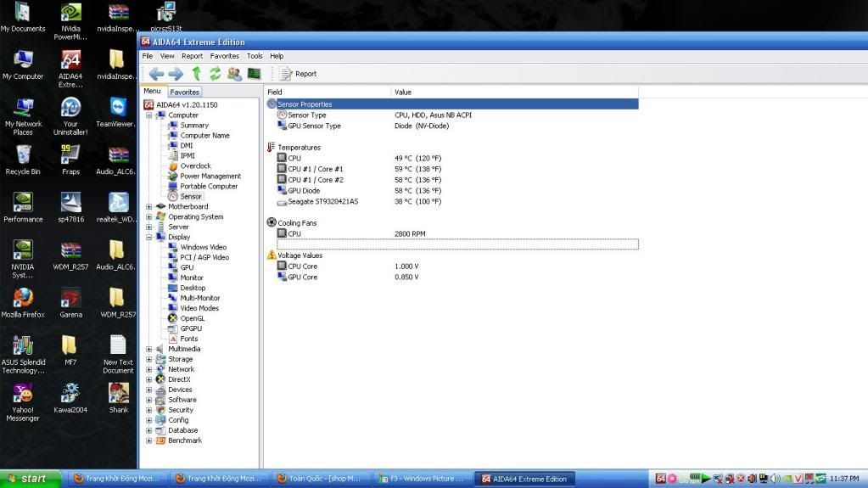
Task: Collapse the Display tree node
Action: (x=149, y=237)
